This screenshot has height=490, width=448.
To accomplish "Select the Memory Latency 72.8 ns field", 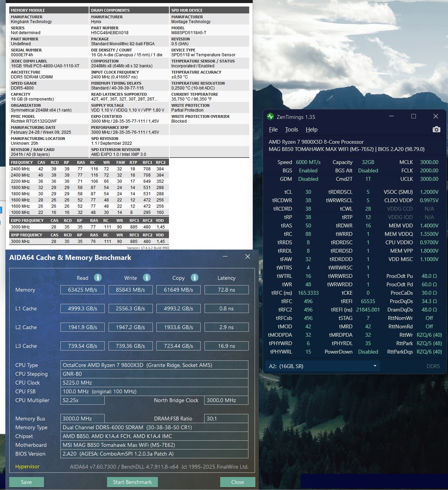I will coord(226,290).
